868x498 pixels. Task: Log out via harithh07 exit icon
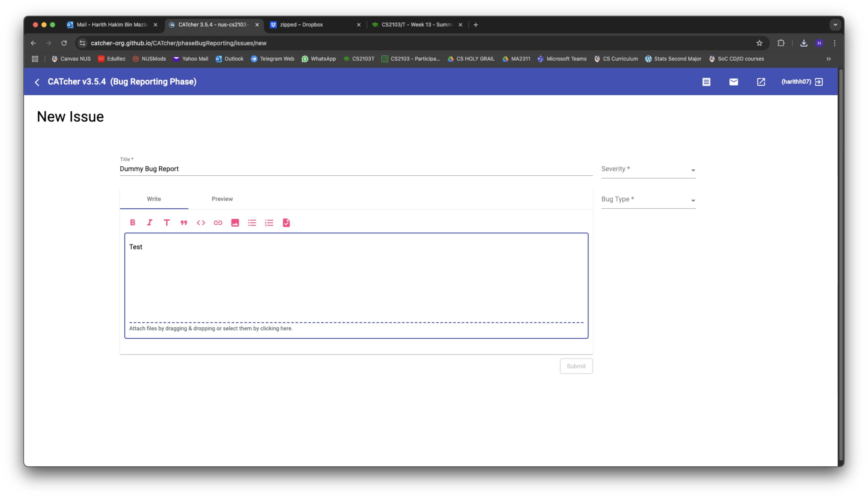pos(819,82)
